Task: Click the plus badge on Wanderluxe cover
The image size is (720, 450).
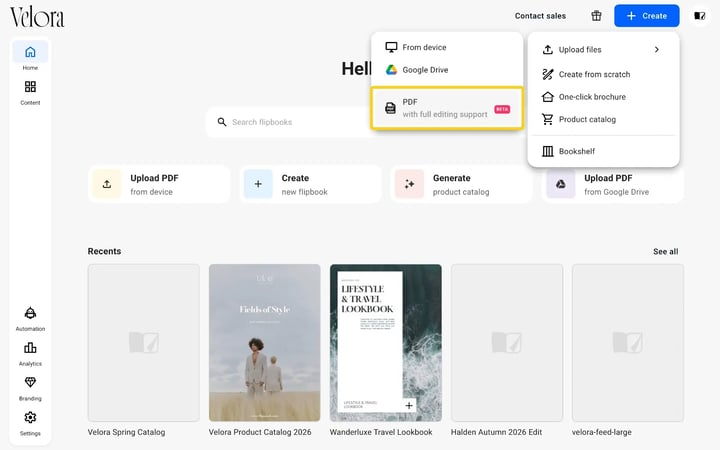Action: (409, 405)
